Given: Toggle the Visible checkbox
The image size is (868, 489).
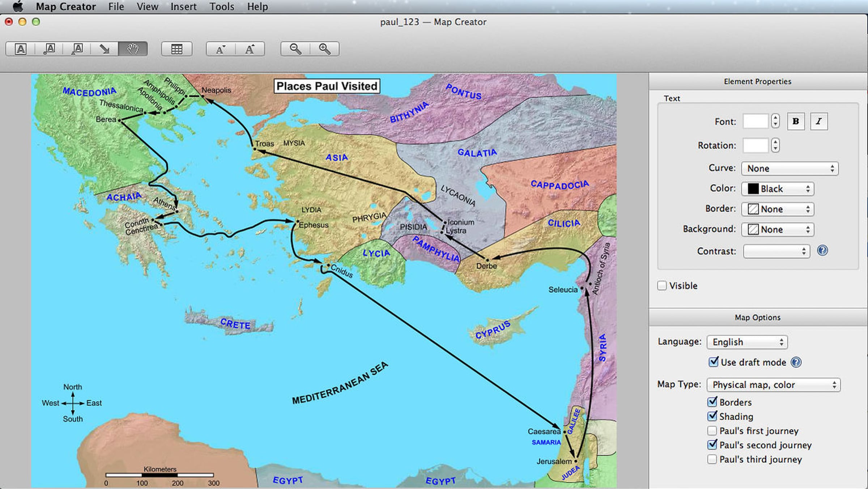Looking at the screenshot, I should tap(662, 286).
